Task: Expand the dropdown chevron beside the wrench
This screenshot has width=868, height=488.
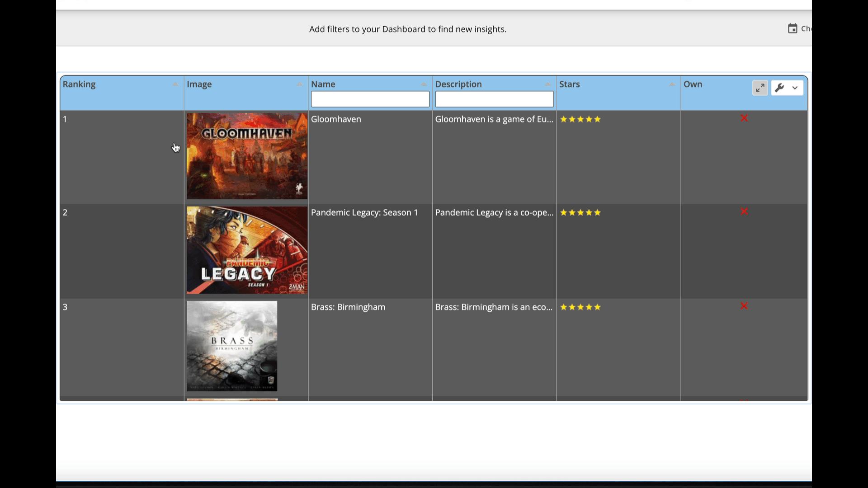Action: (x=795, y=88)
